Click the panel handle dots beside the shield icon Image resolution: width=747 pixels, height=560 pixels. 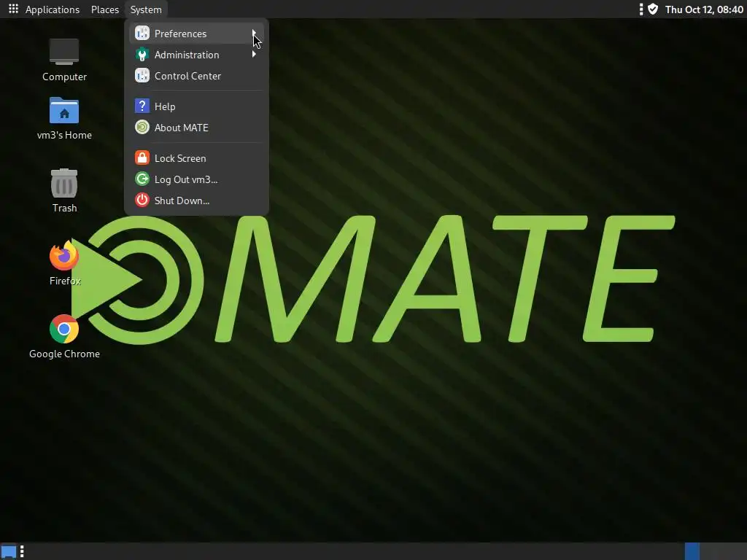[x=640, y=9]
